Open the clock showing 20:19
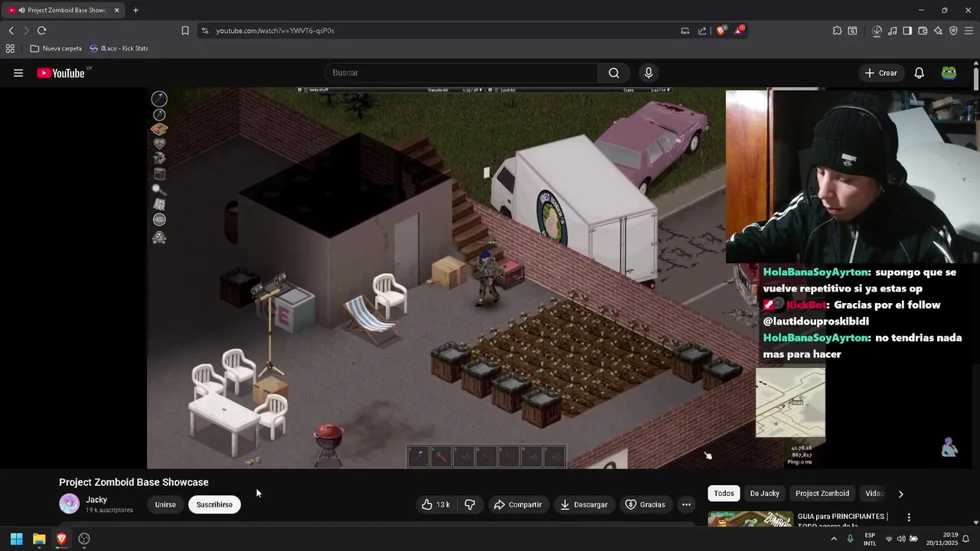980x551 pixels. (942, 539)
